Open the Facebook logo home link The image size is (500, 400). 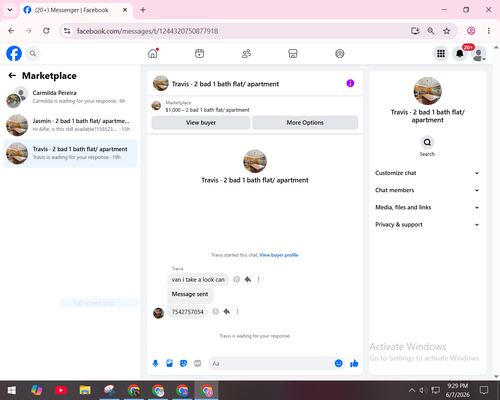pos(14,53)
